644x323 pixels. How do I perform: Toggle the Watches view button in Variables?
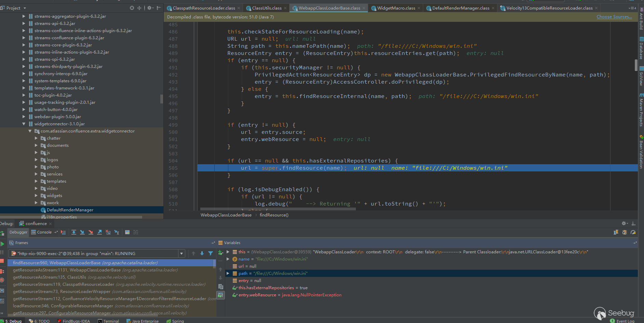221,295
